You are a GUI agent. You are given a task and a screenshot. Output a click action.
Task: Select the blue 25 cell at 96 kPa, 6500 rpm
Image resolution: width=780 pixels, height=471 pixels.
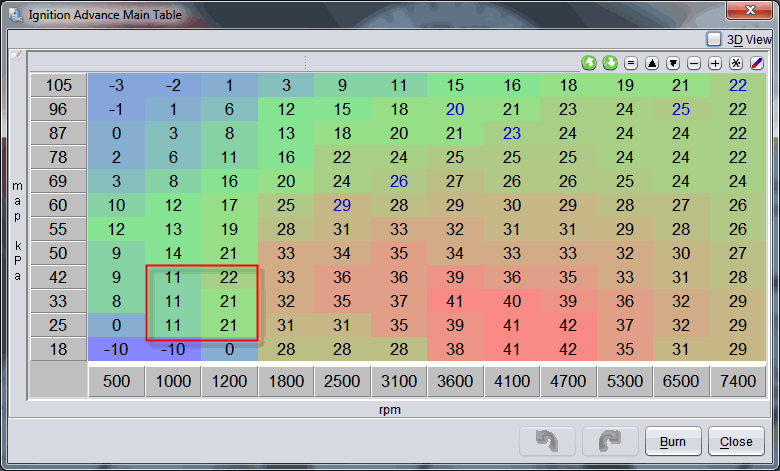click(x=681, y=109)
